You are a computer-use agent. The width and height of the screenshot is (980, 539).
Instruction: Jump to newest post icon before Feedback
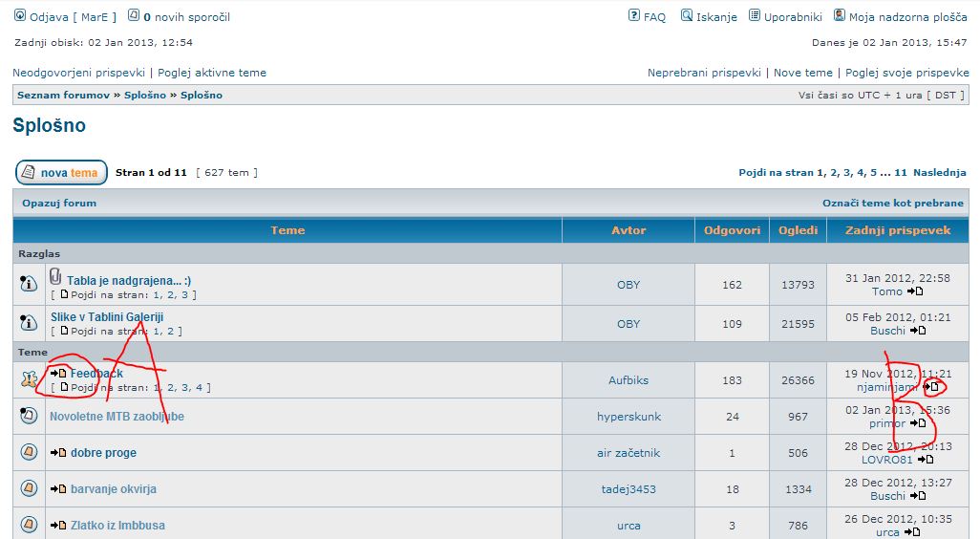tap(58, 374)
